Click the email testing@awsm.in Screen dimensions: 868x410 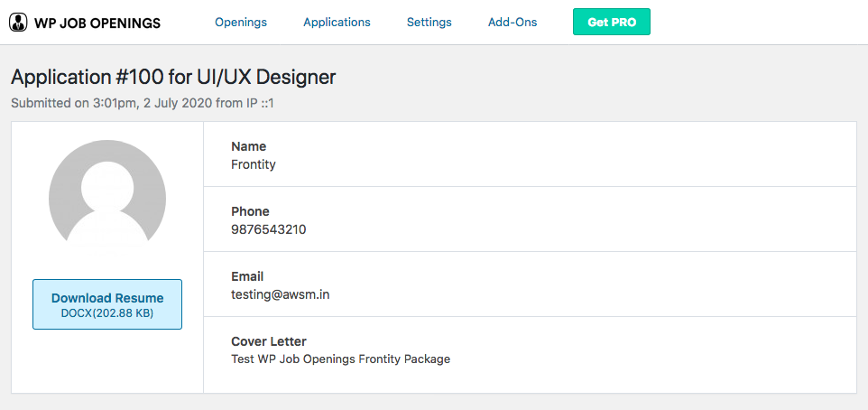pos(281,294)
